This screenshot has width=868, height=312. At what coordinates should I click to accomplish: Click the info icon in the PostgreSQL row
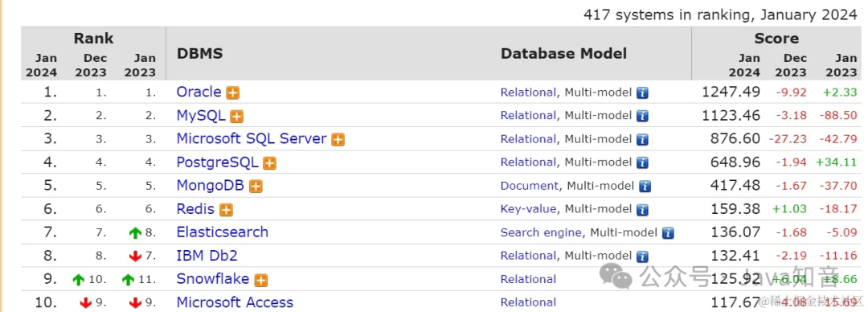(642, 163)
